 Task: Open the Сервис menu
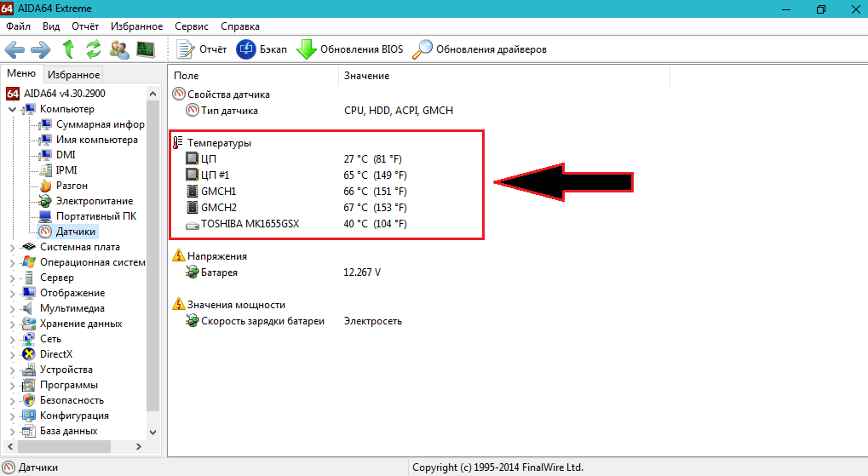[x=191, y=26]
